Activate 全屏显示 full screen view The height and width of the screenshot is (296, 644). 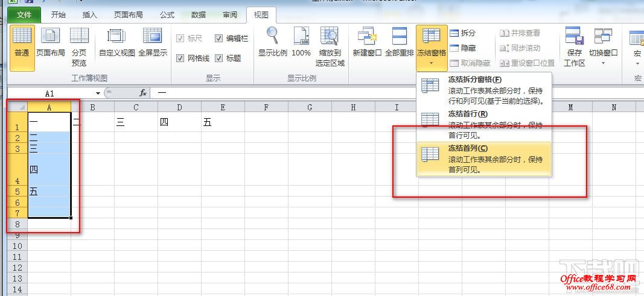point(152,43)
